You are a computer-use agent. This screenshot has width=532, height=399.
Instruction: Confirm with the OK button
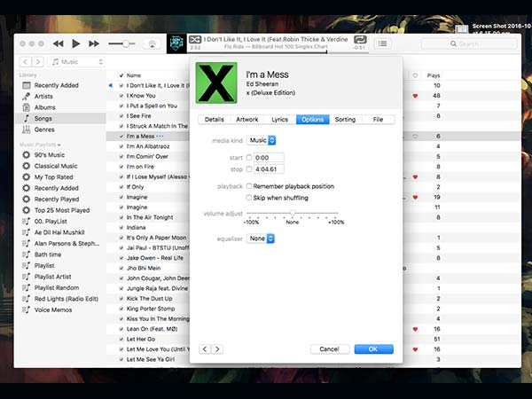373,349
